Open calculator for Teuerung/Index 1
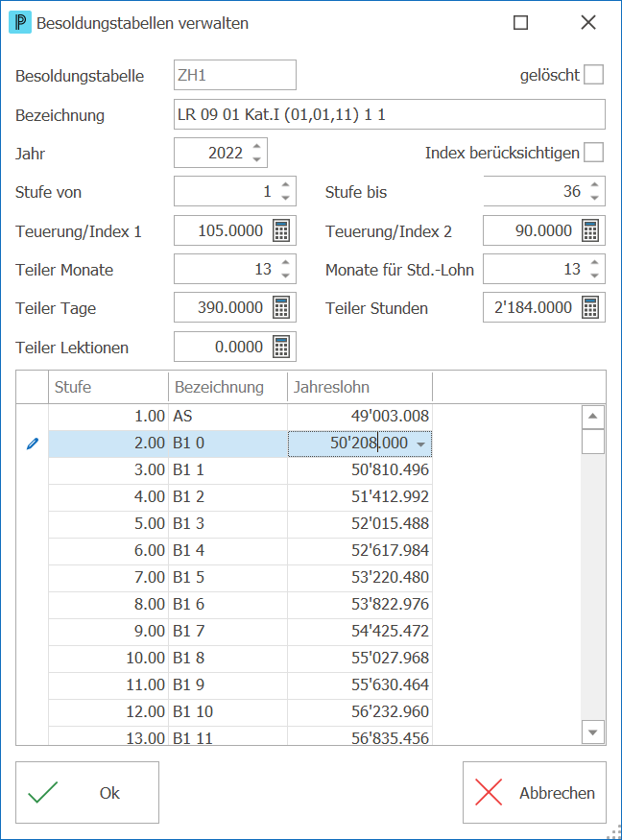 pos(281,231)
